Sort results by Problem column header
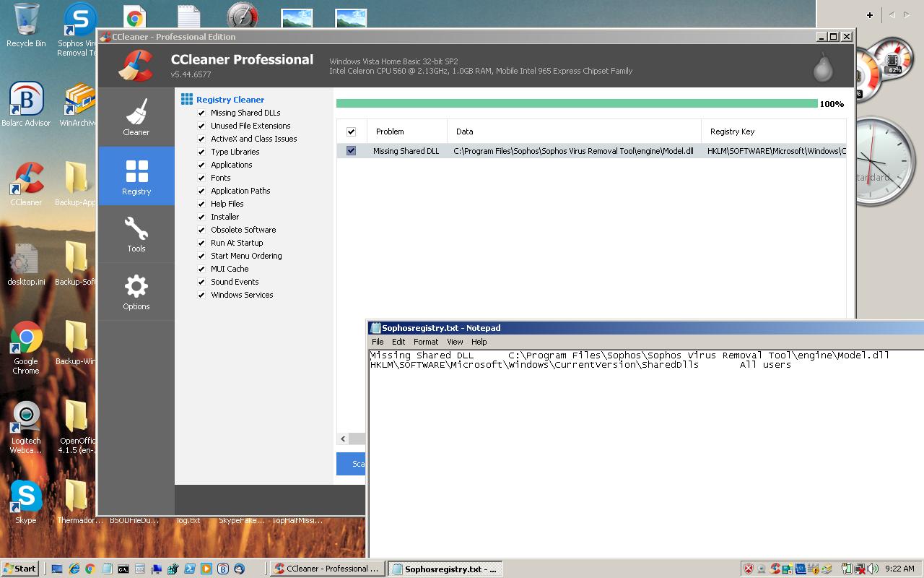924x578 pixels. (407, 131)
